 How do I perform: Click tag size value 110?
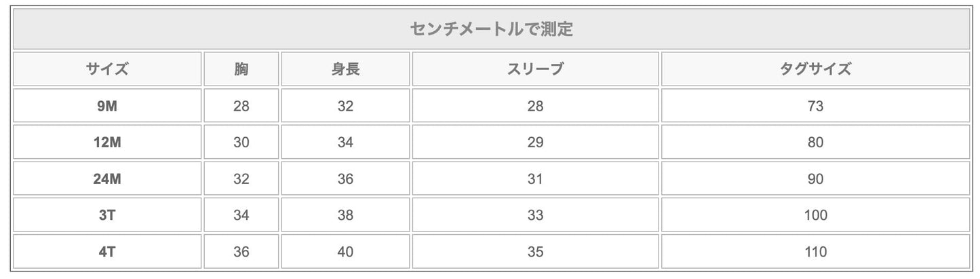tap(815, 252)
